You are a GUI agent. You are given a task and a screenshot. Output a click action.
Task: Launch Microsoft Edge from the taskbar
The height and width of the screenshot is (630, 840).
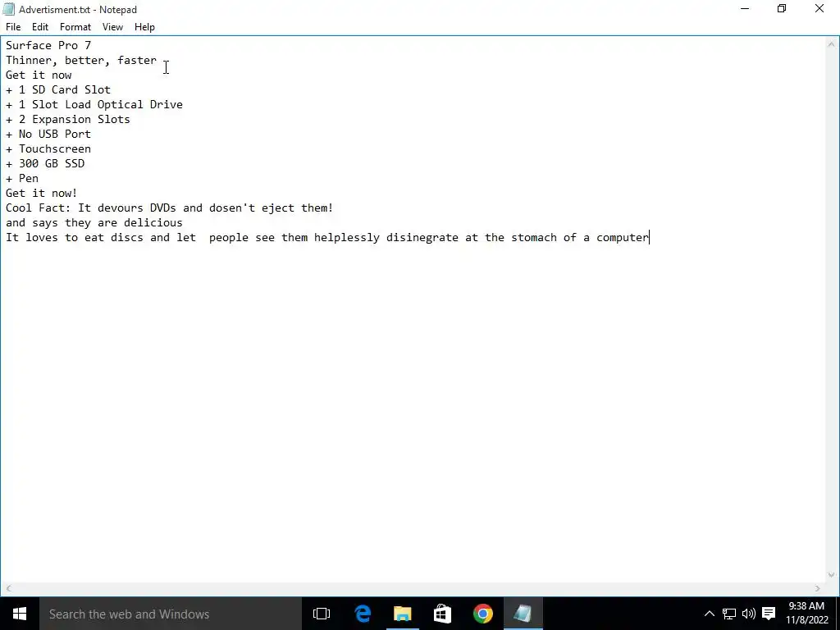[x=363, y=614]
